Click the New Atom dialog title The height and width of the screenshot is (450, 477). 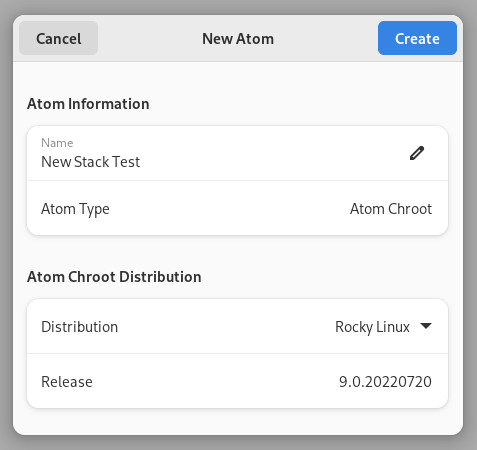238,39
